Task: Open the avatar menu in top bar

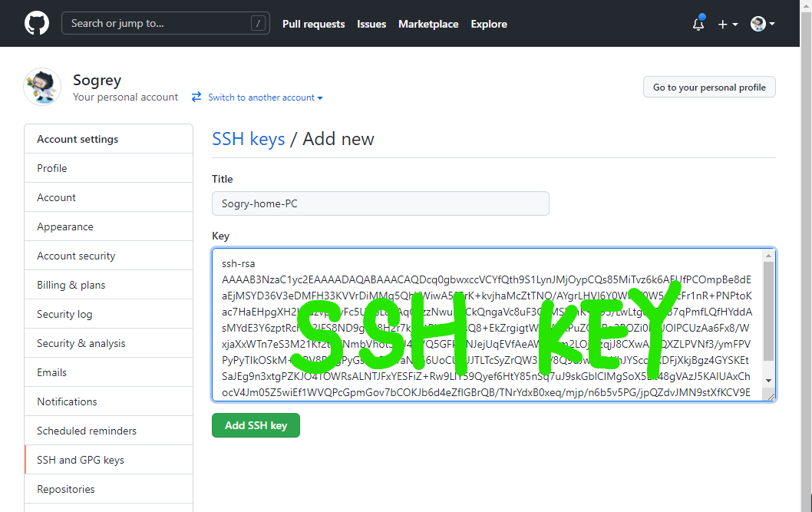Action: click(x=759, y=24)
